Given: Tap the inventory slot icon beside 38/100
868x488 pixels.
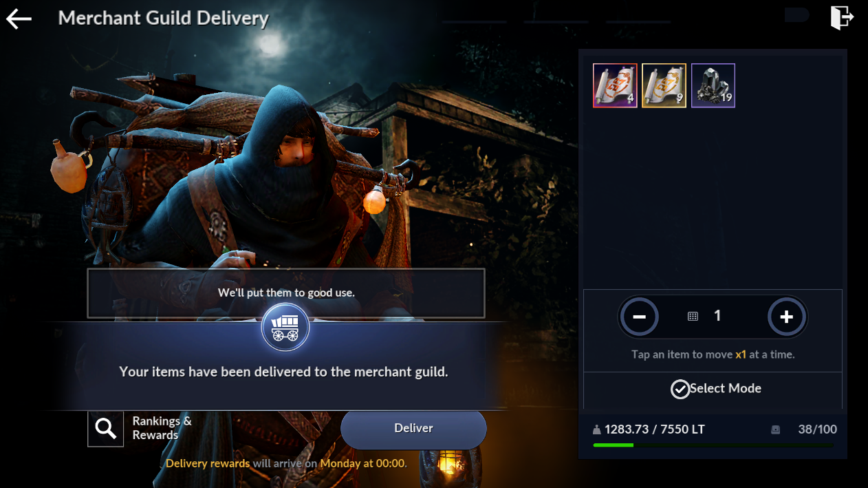Looking at the screenshot, I should (776, 429).
